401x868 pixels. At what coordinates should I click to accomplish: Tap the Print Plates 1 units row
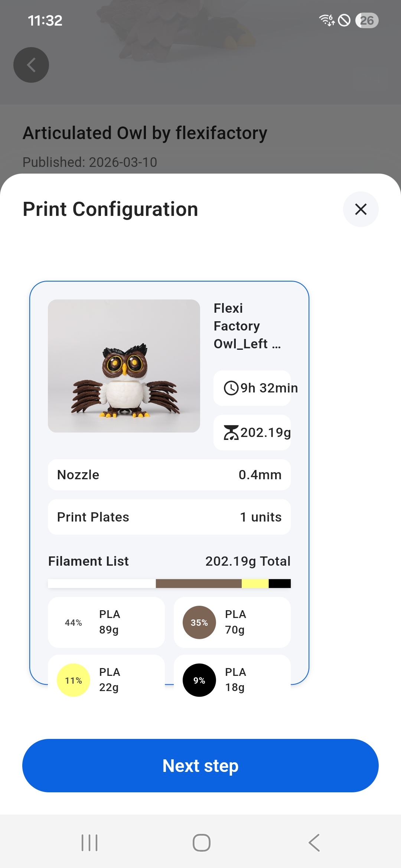(x=169, y=517)
